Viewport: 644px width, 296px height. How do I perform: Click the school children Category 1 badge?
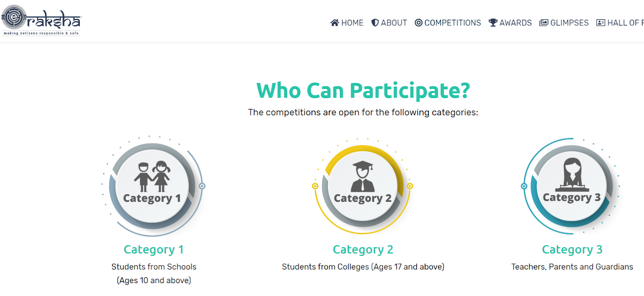tap(152, 186)
